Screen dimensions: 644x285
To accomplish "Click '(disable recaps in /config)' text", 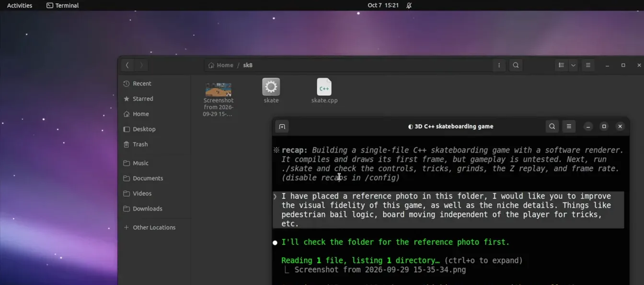I will pos(341,178).
